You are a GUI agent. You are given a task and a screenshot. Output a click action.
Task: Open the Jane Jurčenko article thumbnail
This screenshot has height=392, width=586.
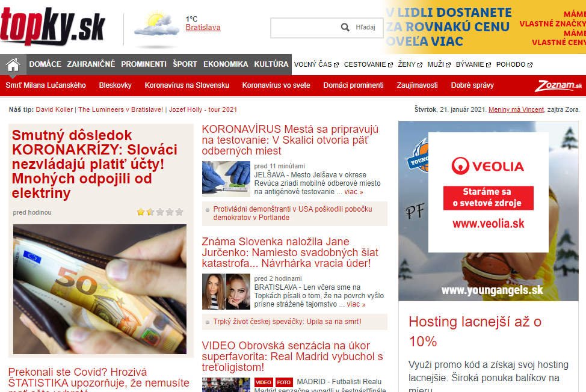pos(226,292)
